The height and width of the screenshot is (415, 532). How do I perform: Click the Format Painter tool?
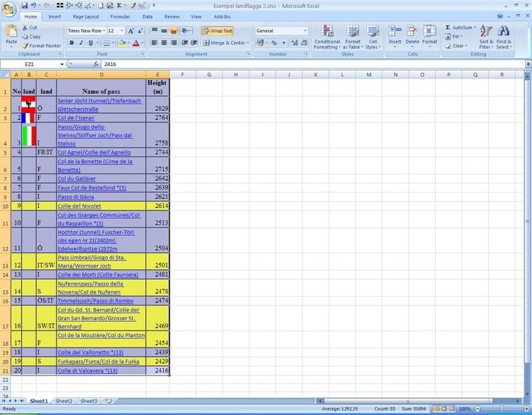pyautogui.click(x=41, y=46)
